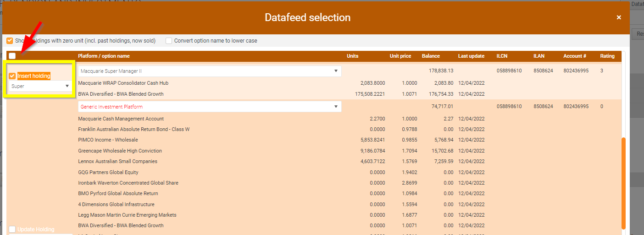Select Macquarie Cash Management Account row

pos(350,119)
